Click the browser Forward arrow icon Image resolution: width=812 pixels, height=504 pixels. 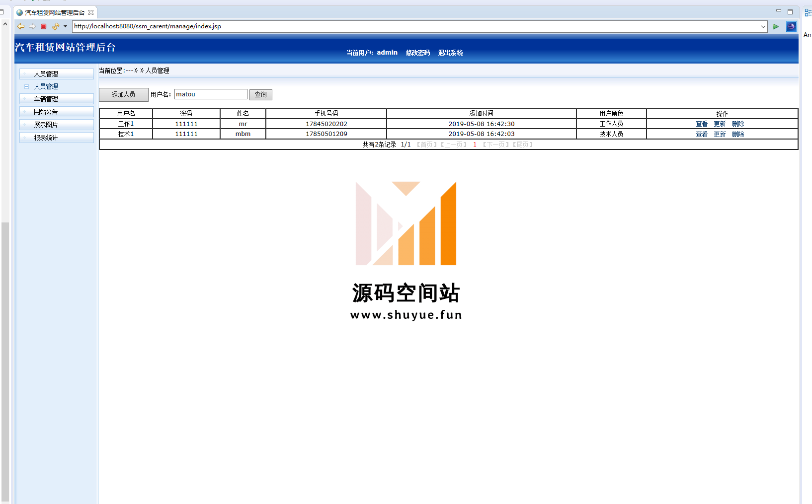pos(32,26)
